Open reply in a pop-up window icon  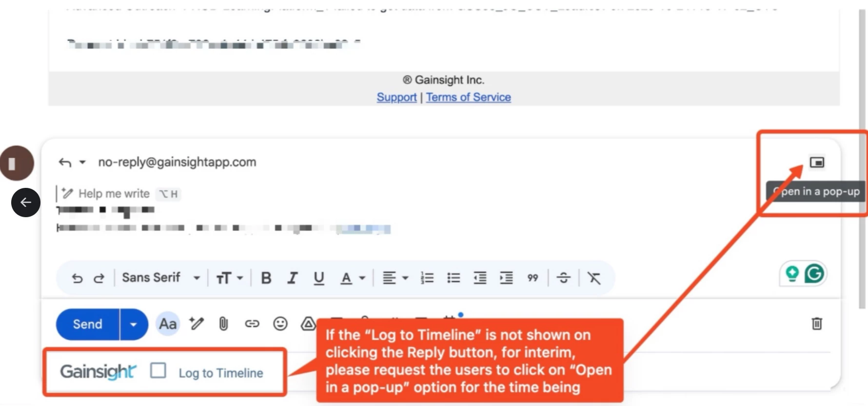[x=817, y=162]
